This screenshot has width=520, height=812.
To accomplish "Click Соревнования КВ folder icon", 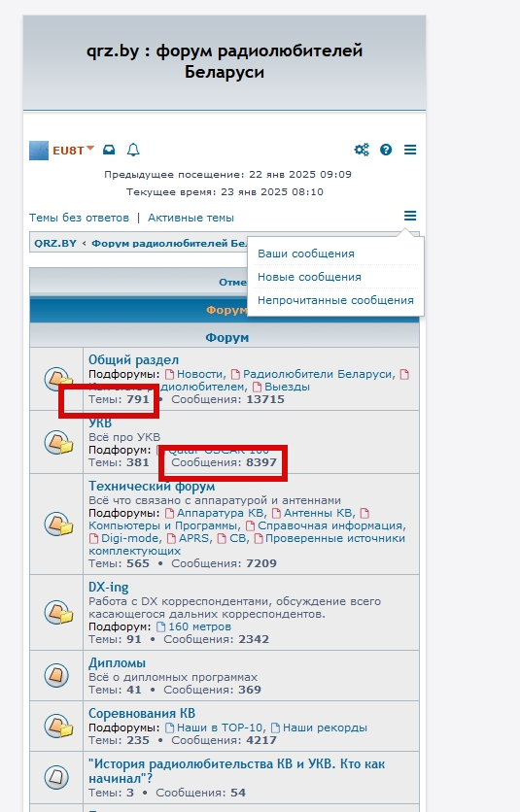I will point(58,726).
